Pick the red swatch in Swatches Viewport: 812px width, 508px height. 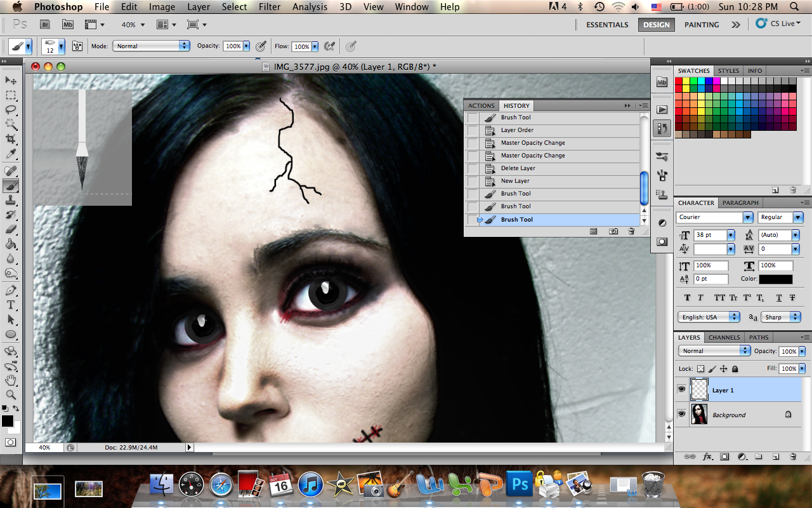679,81
